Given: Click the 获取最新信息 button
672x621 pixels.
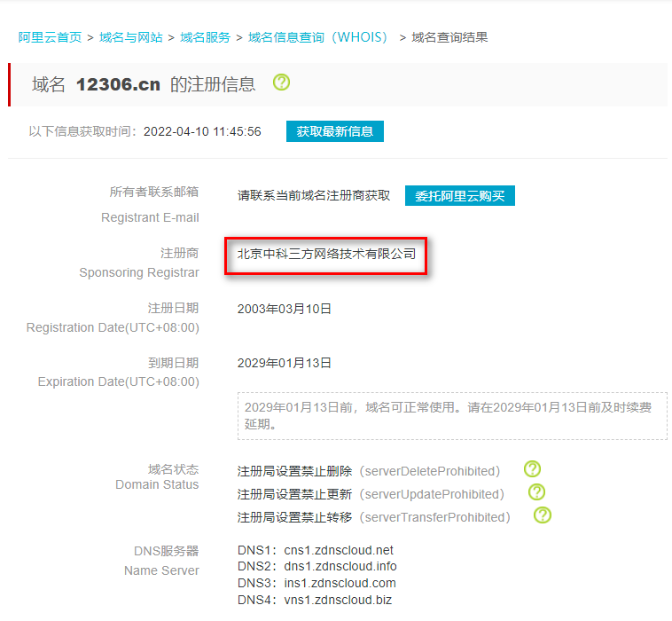Looking at the screenshot, I should coord(335,131).
